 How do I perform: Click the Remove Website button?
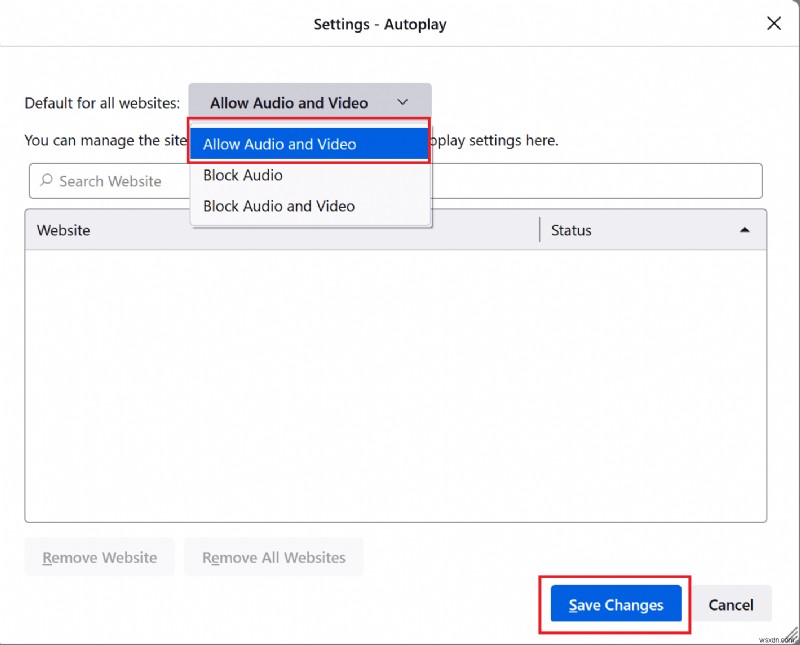coord(100,557)
